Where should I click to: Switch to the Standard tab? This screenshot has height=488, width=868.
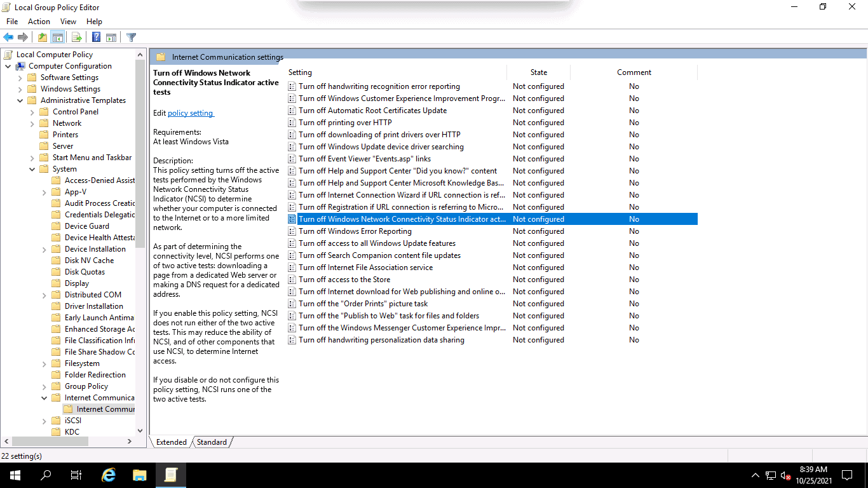point(212,442)
